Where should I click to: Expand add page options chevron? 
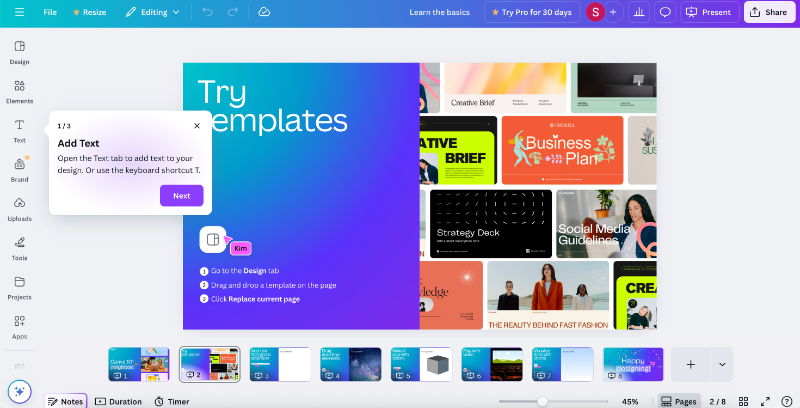pos(722,364)
